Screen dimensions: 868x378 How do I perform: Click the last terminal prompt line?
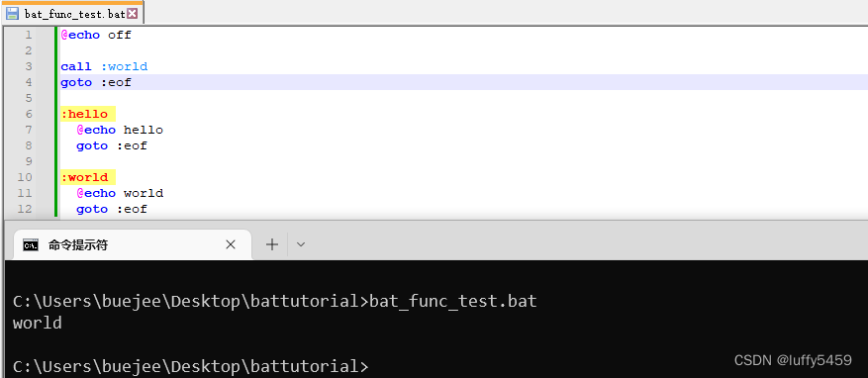tap(190, 366)
